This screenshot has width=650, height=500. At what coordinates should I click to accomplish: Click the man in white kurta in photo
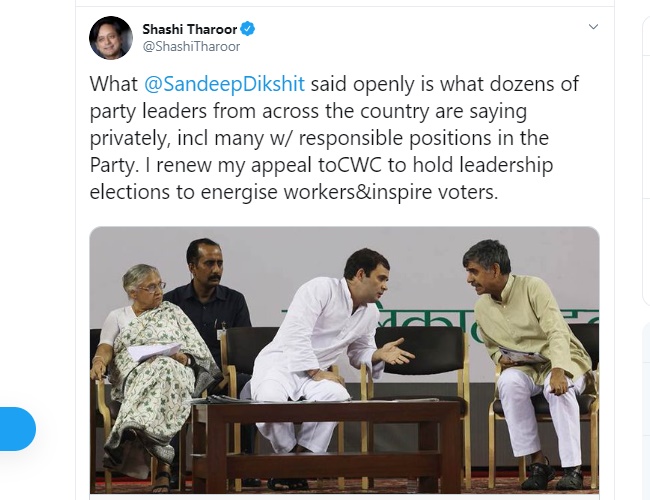pos(319,352)
